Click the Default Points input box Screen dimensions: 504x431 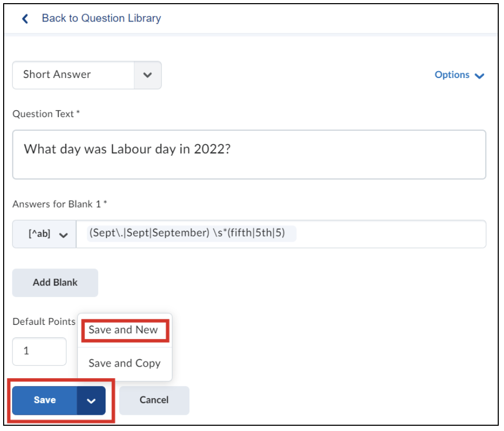(39, 351)
